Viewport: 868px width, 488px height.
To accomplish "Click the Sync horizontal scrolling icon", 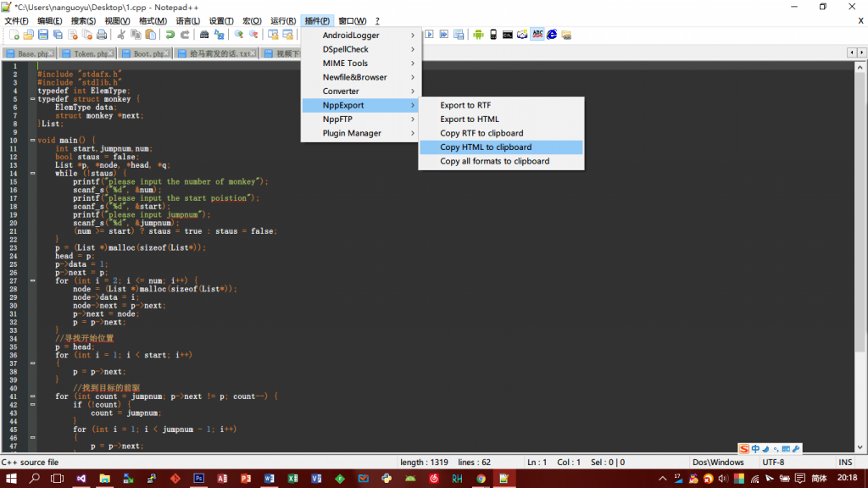I will (x=288, y=35).
